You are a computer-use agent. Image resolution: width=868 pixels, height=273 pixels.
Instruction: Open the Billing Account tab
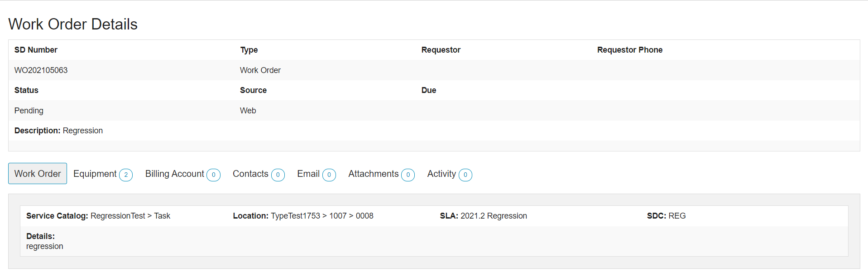175,174
